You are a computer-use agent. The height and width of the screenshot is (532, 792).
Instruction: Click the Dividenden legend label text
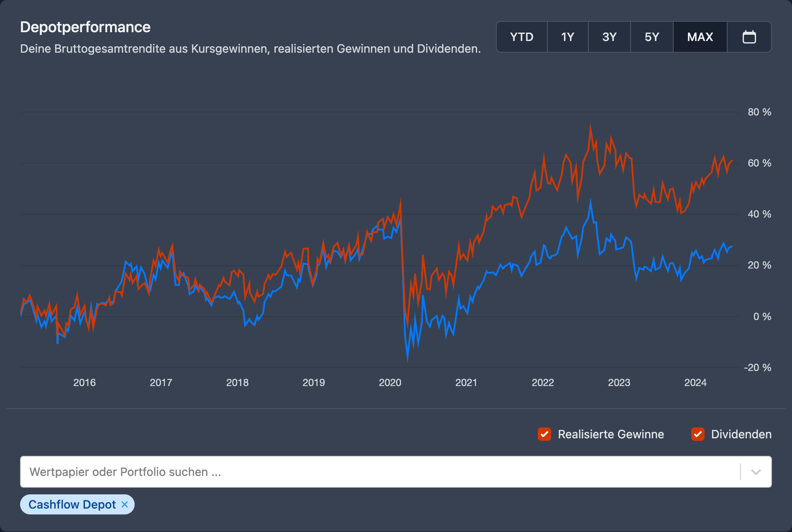coord(741,435)
